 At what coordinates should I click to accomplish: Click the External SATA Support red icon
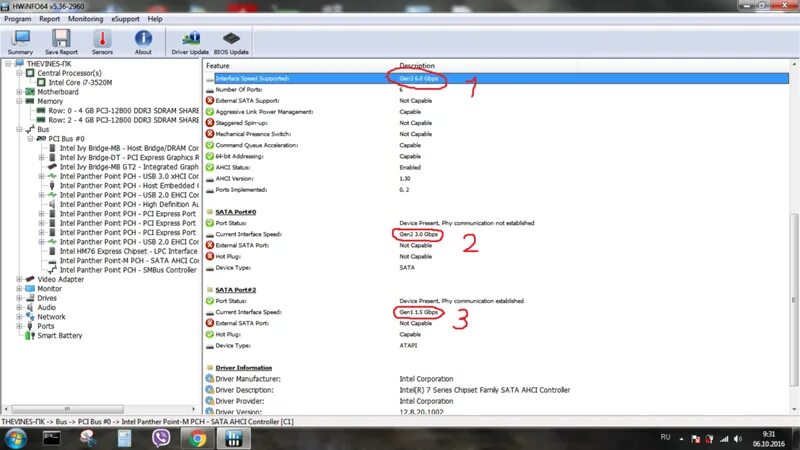point(210,101)
